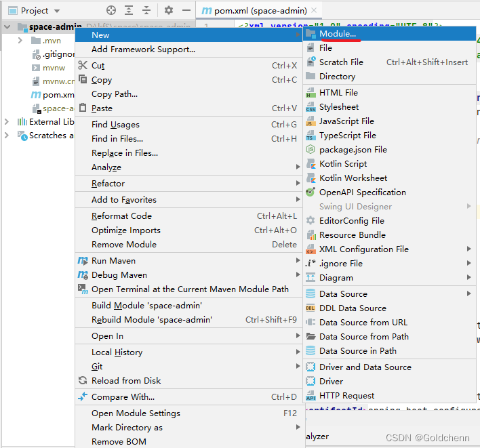Click the JavaScript File icon
This screenshot has width=480, height=448.
(311, 121)
